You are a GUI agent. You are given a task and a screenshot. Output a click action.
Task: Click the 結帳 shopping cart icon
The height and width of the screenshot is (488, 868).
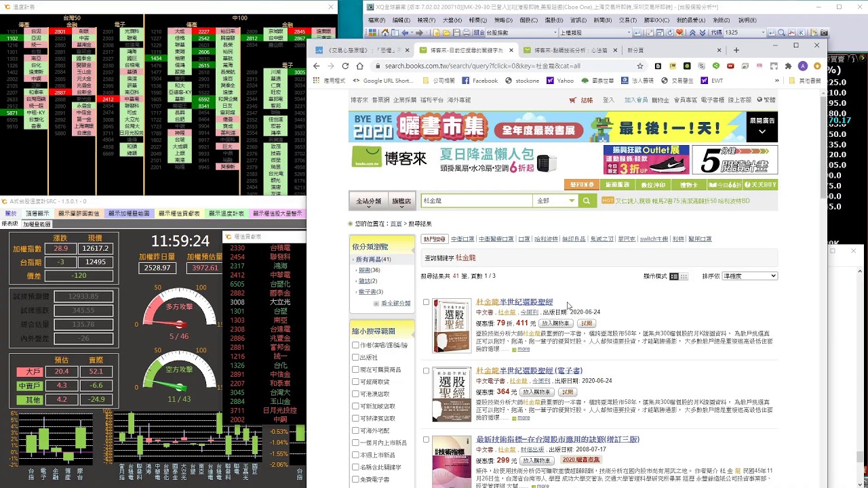581,100
